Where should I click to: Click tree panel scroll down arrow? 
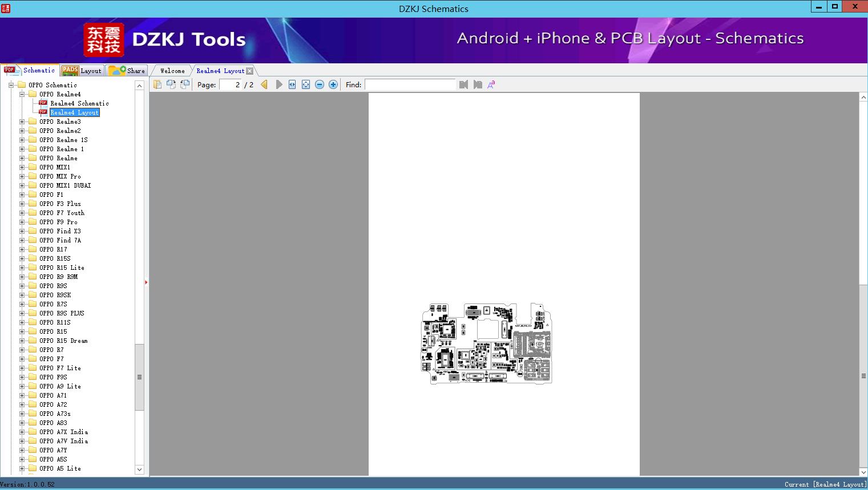tap(139, 469)
